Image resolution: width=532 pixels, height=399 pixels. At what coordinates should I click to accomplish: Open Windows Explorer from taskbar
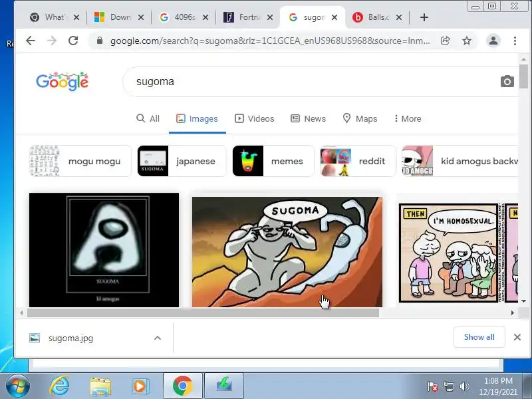coord(100,386)
